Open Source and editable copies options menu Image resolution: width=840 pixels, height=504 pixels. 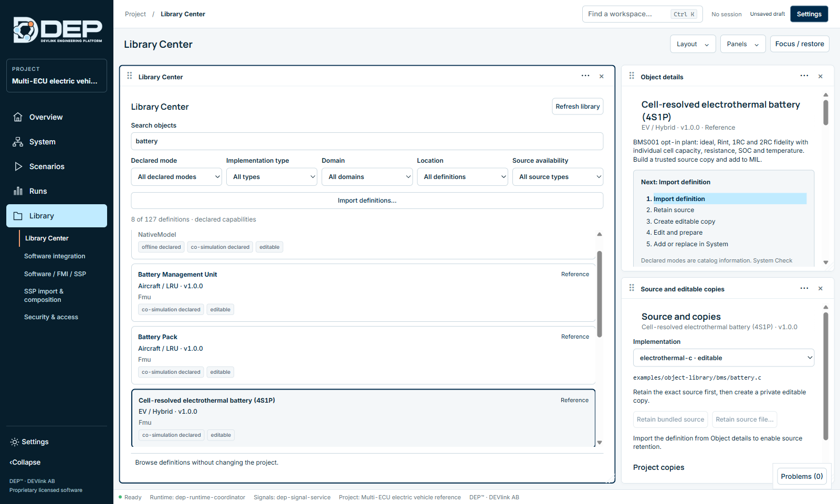tap(804, 288)
